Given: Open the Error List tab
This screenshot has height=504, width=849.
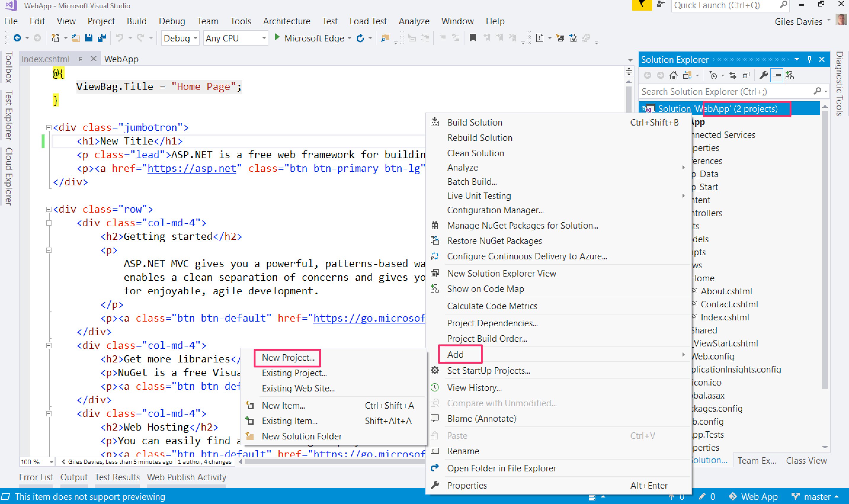Looking at the screenshot, I should pyautogui.click(x=36, y=477).
